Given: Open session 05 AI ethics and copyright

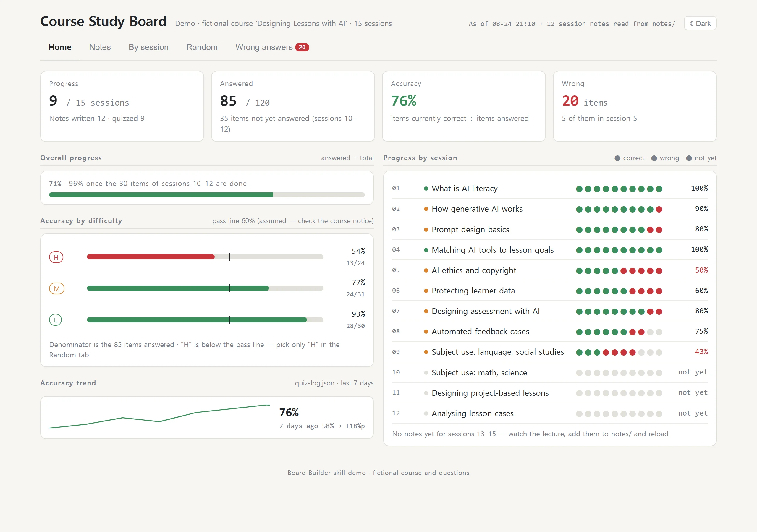Looking at the screenshot, I should (550, 270).
